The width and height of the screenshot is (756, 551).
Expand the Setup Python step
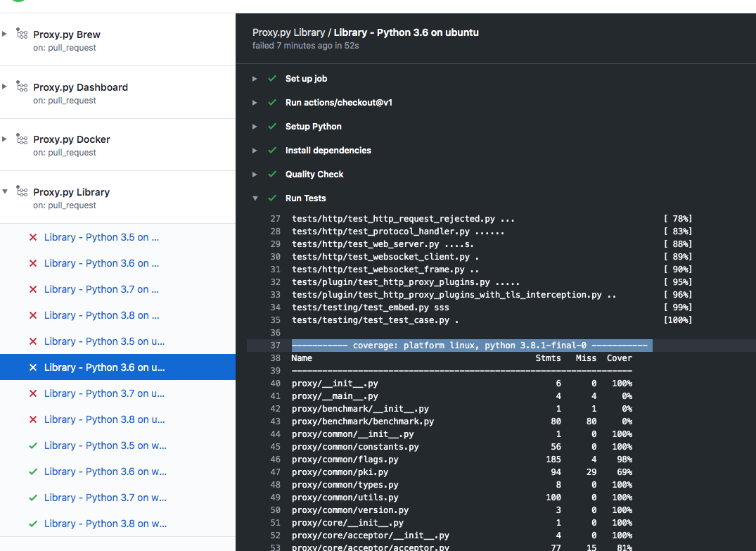255,127
